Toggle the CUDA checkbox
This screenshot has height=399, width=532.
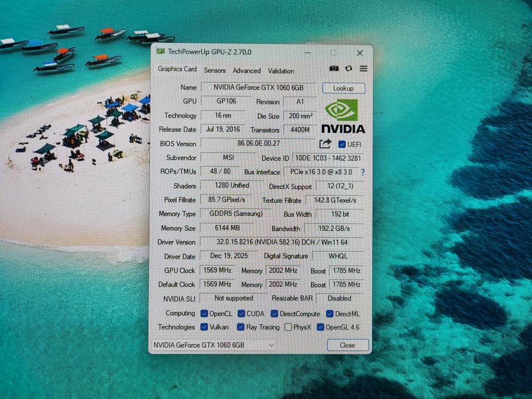(241, 313)
